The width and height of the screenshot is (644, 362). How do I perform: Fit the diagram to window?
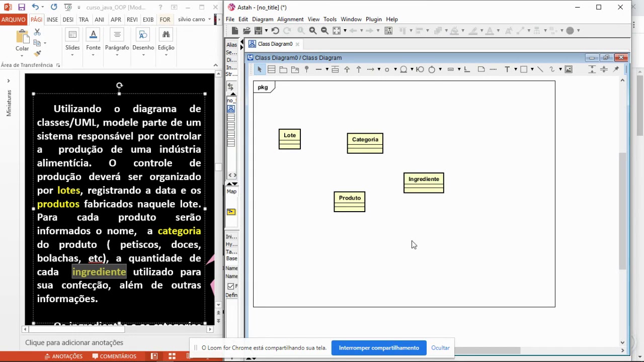point(337,31)
